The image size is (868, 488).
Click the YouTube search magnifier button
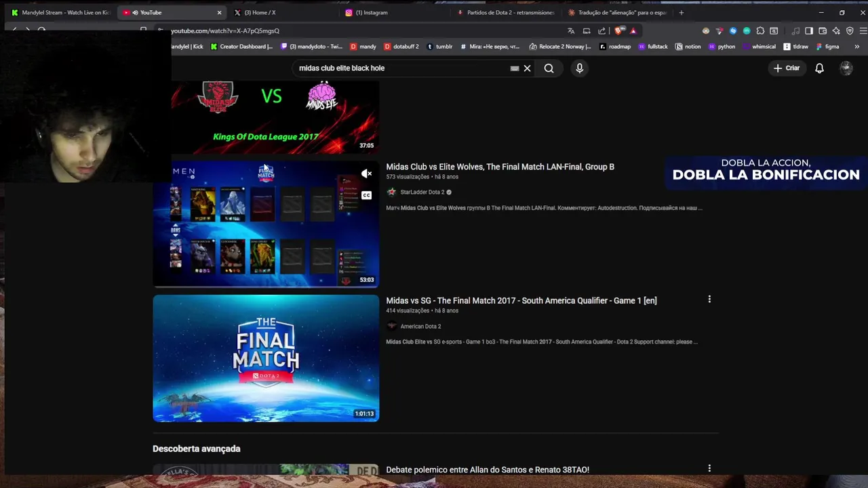(549, 68)
